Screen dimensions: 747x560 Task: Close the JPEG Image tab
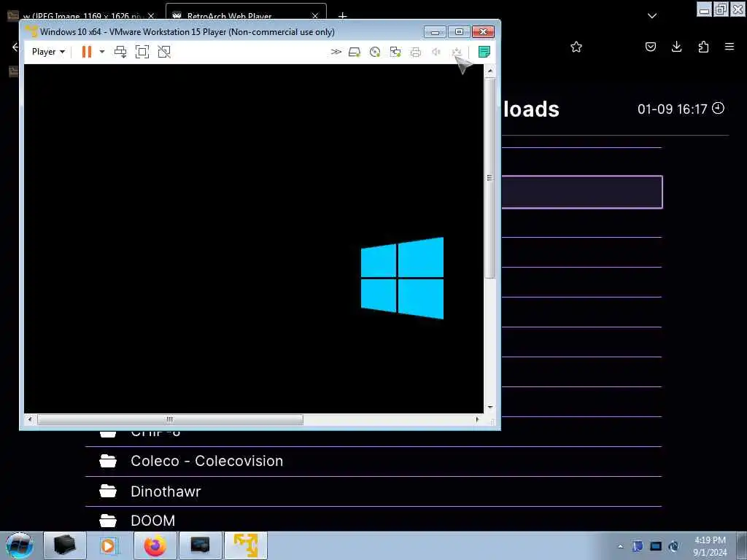click(151, 16)
